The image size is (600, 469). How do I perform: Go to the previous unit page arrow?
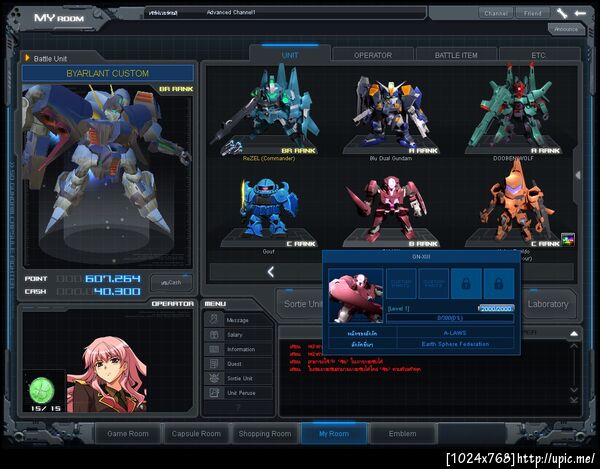(271, 272)
